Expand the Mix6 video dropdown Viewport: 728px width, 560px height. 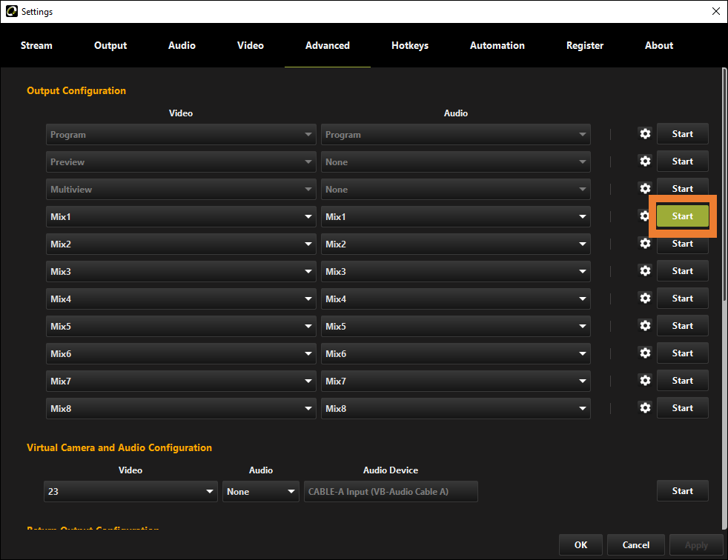(x=181, y=353)
